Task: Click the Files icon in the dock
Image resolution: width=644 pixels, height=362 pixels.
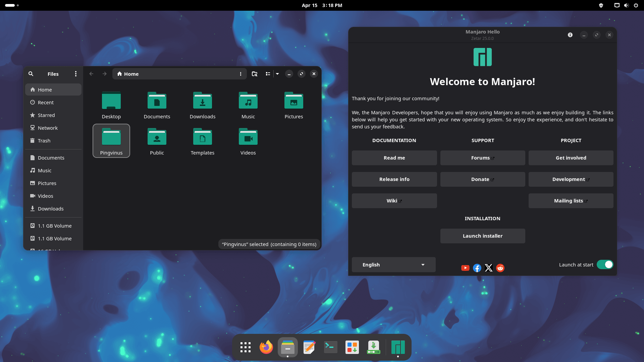Action: pyautogui.click(x=288, y=347)
